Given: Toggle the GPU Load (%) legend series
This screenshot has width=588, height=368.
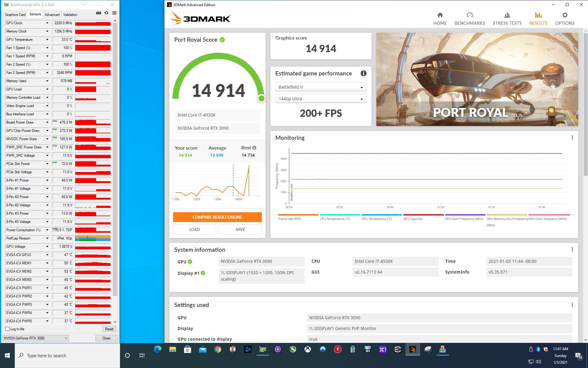Looking at the screenshot, I should click(x=413, y=219).
